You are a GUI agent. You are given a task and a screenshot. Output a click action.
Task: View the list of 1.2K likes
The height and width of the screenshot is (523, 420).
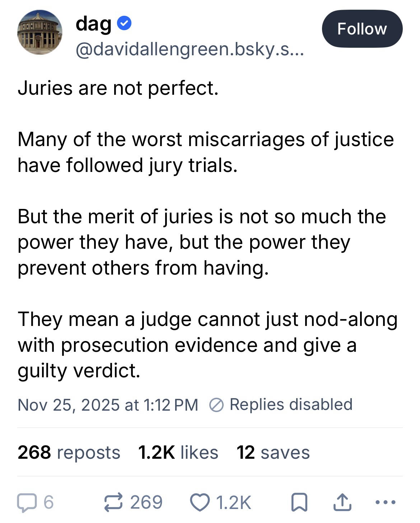pyautogui.click(x=178, y=452)
